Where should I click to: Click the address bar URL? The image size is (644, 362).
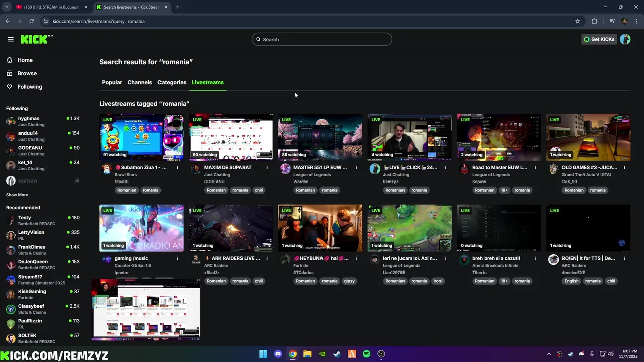(x=99, y=21)
